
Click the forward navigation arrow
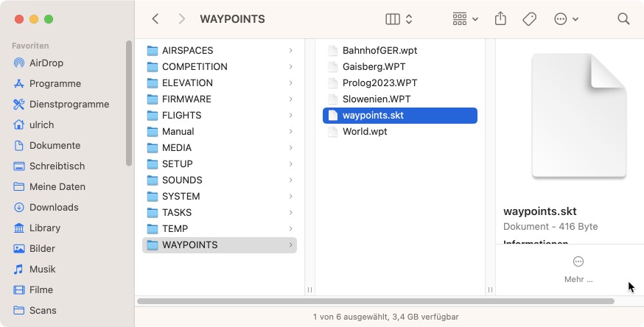coord(181,19)
